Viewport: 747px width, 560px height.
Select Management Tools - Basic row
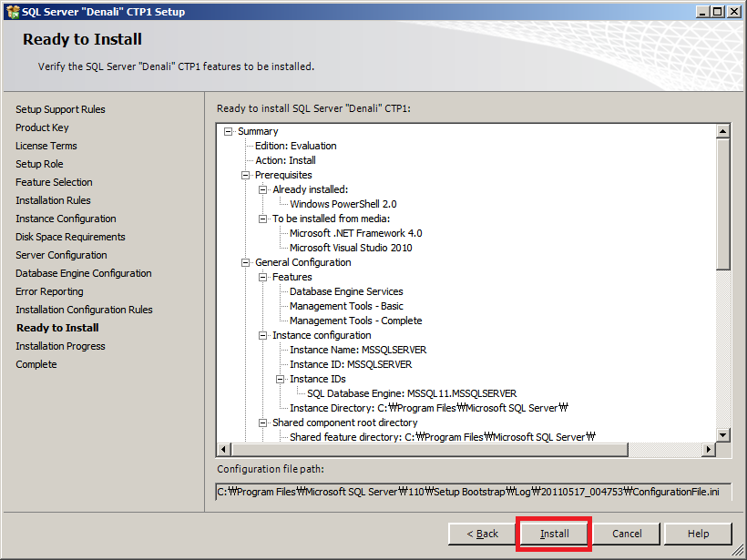coord(346,306)
